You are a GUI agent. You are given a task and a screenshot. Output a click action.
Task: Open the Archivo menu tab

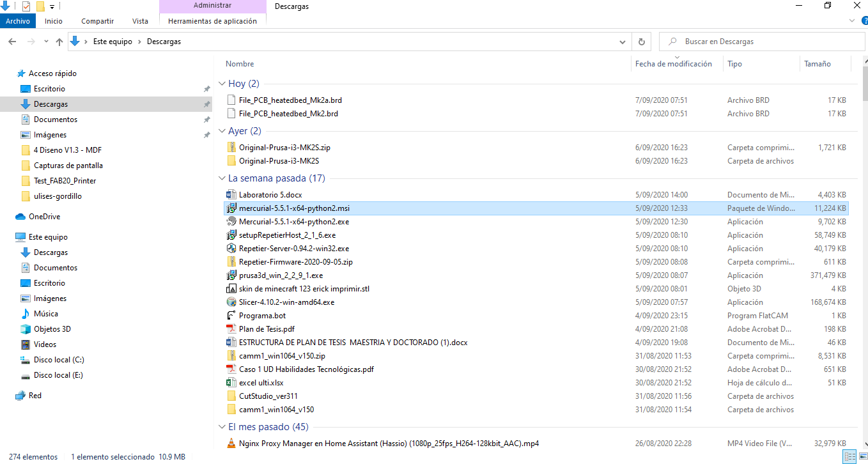click(18, 21)
